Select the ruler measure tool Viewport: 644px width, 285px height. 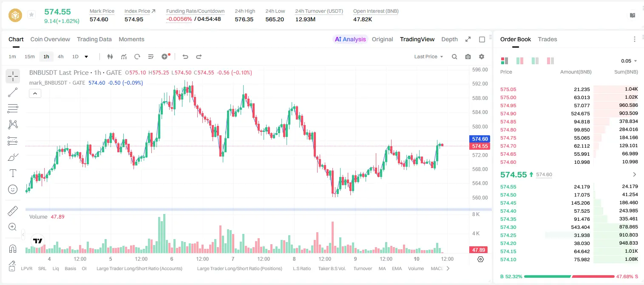pyautogui.click(x=13, y=211)
